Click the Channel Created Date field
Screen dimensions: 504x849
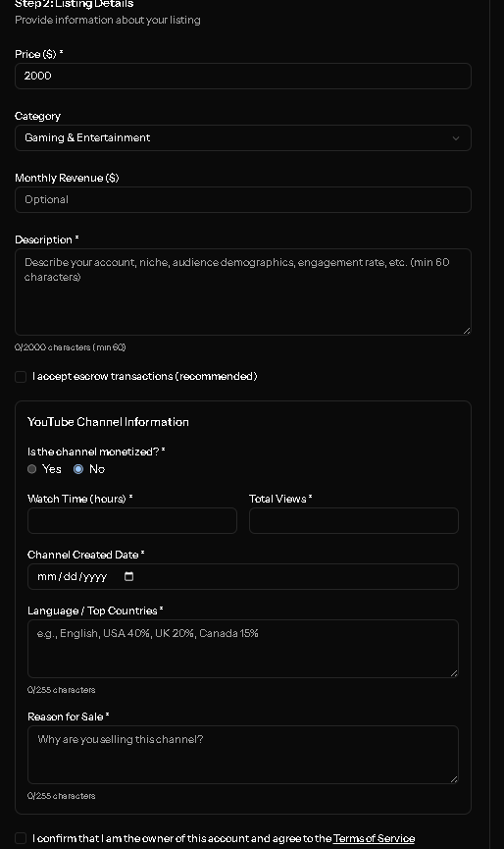(x=243, y=577)
